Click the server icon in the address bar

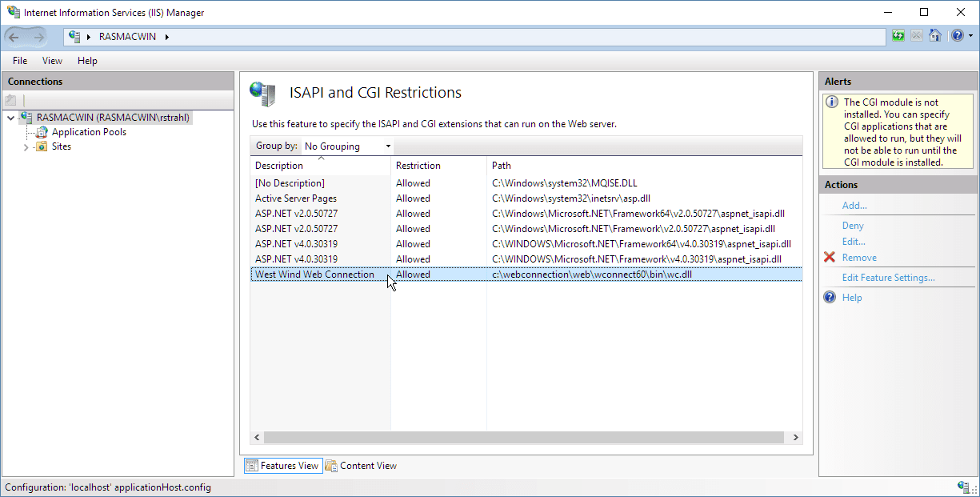[x=75, y=37]
